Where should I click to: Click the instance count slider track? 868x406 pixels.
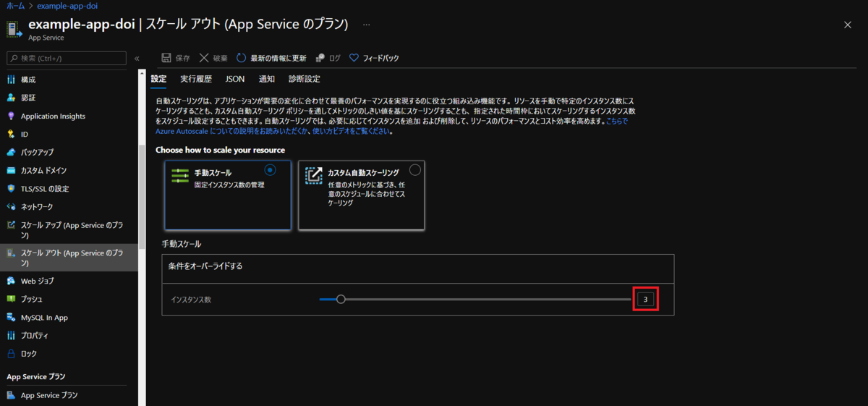475,299
